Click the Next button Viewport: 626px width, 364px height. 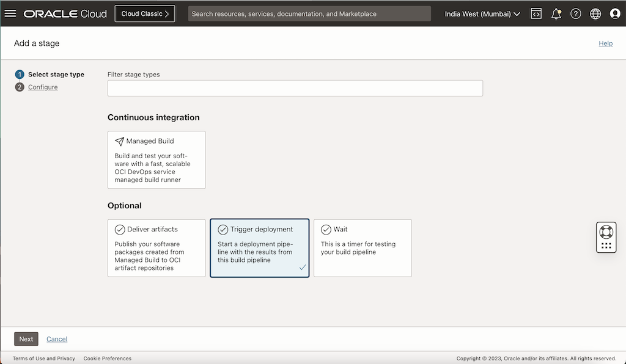[x=26, y=338]
